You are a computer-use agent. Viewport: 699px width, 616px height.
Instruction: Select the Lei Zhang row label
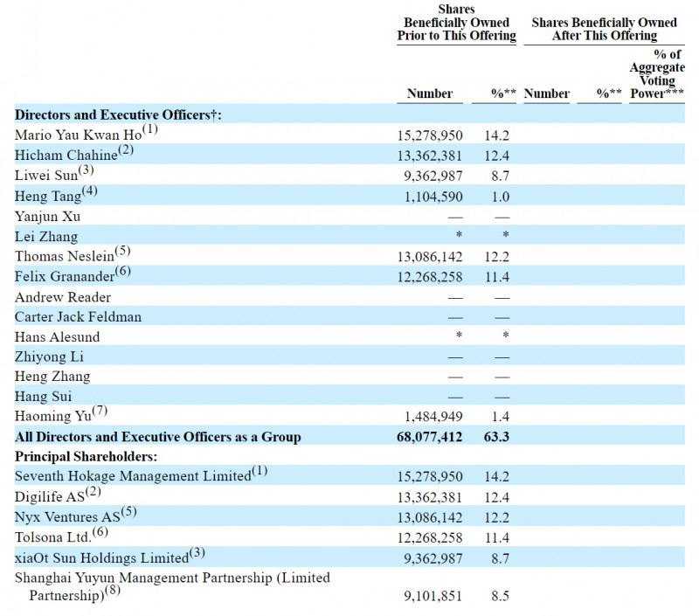[46, 236]
